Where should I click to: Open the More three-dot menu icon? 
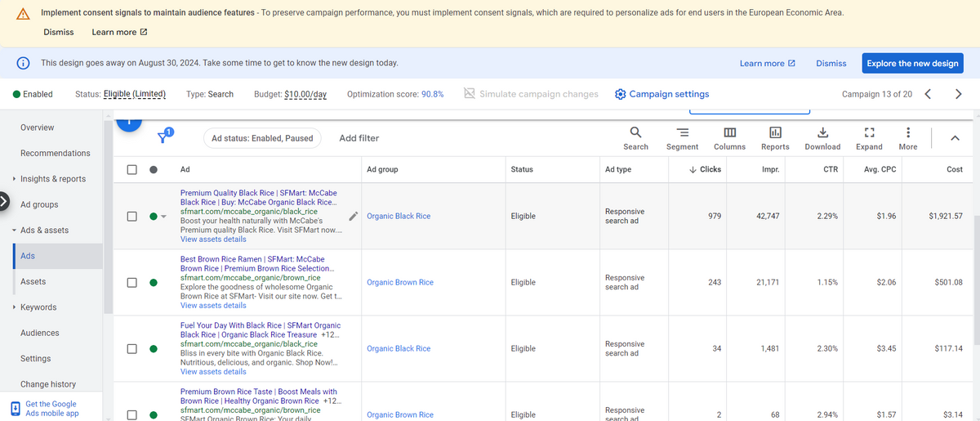908,132
